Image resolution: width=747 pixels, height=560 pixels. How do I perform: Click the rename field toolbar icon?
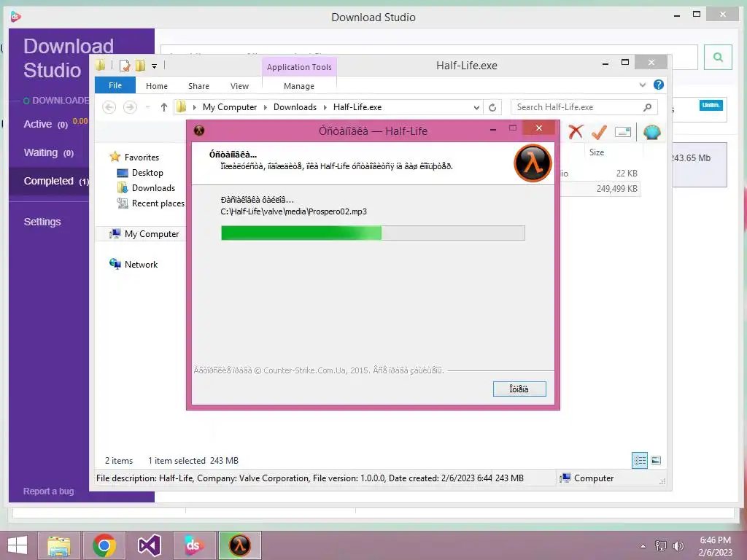tap(623, 132)
